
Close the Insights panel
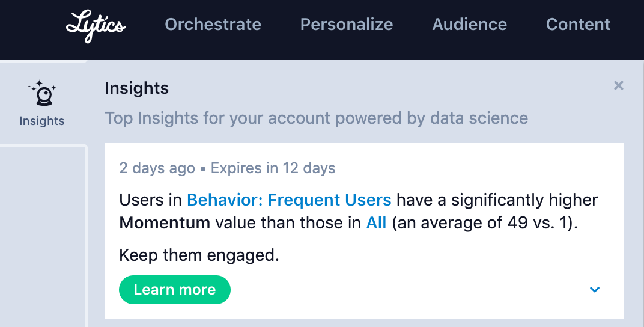click(x=618, y=85)
